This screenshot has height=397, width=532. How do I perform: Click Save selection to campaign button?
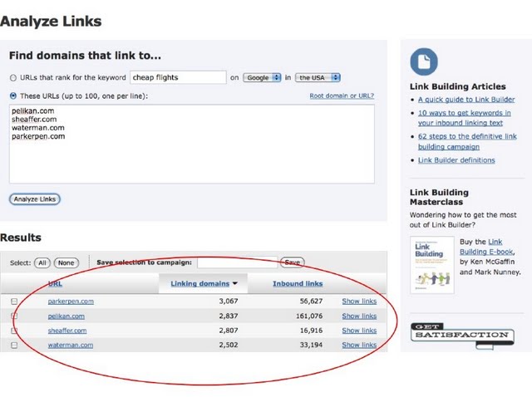(x=292, y=262)
